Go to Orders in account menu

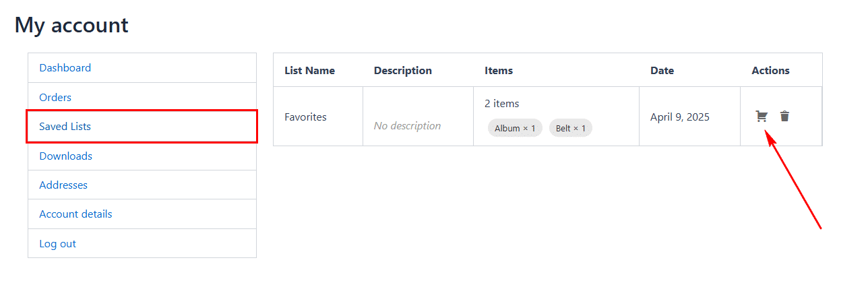[55, 98]
